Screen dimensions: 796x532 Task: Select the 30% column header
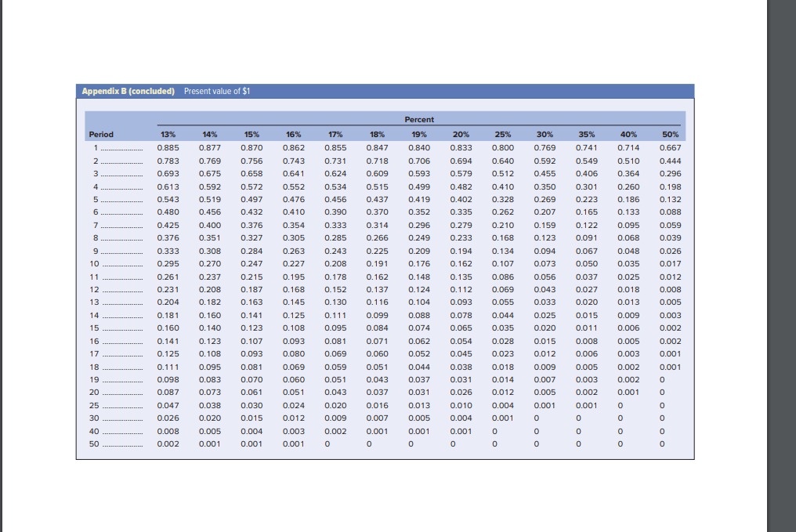(545, 135)
